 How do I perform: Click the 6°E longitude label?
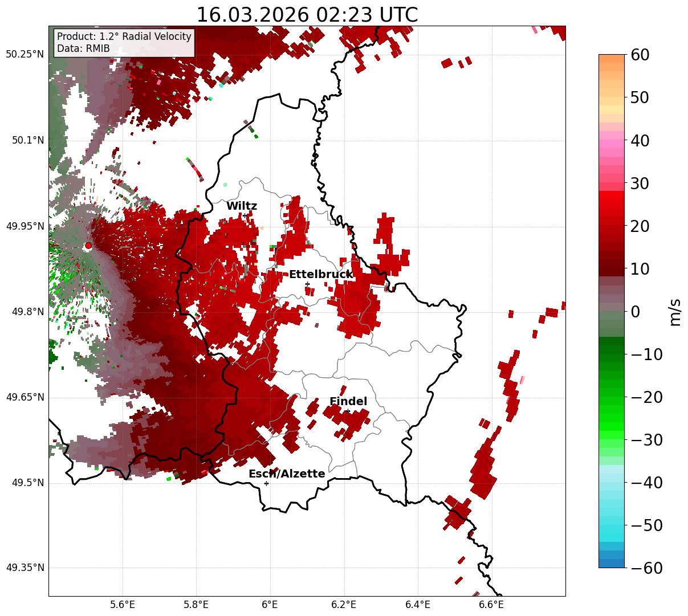[x=270, y=605]
